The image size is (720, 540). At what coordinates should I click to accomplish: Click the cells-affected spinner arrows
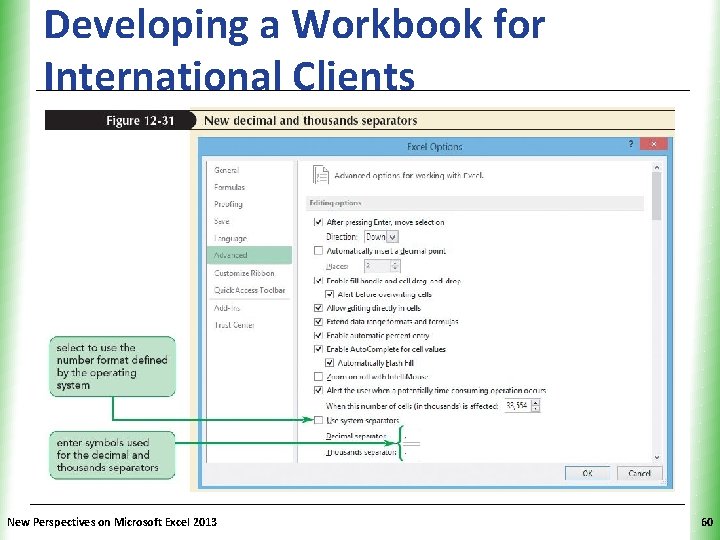point(535,406)
